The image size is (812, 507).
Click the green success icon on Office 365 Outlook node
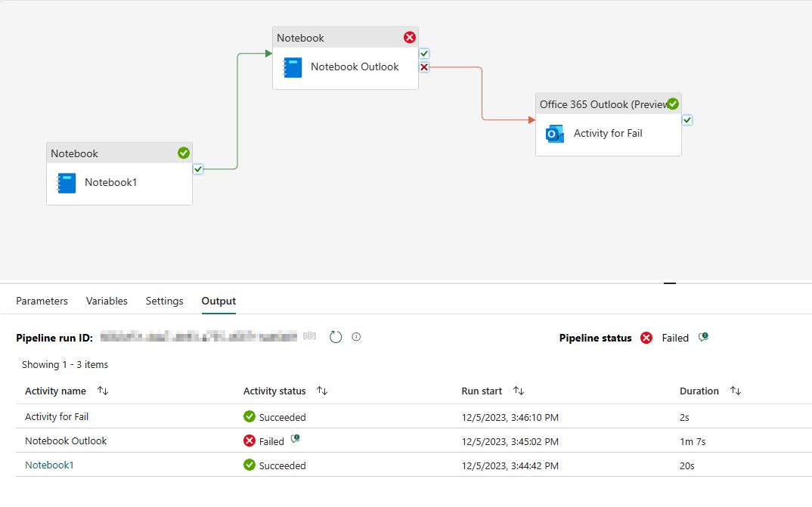point(673,104)
